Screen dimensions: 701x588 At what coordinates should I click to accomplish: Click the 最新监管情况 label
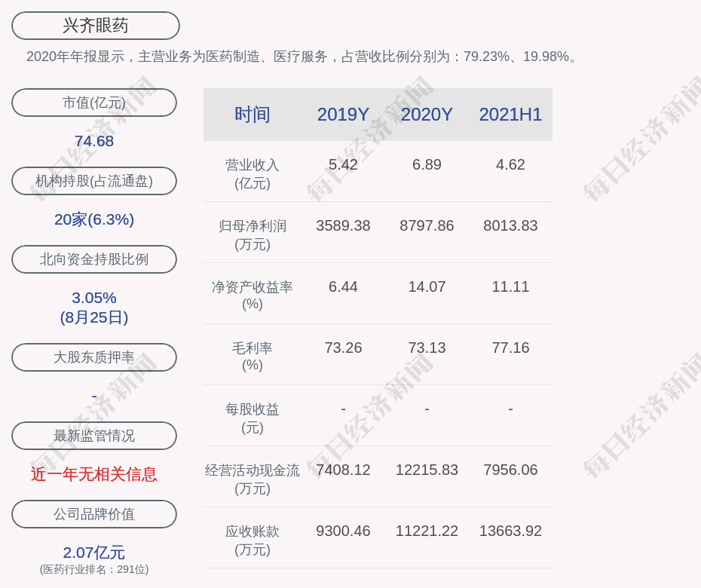coord(94,436)
